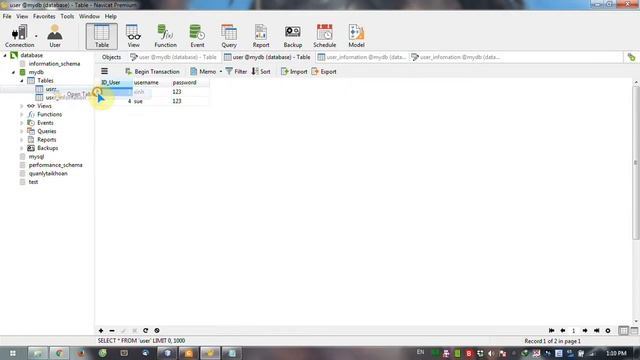Open the Report toolbar icon
The image size is (640, 360).
(x=261, y=36)
